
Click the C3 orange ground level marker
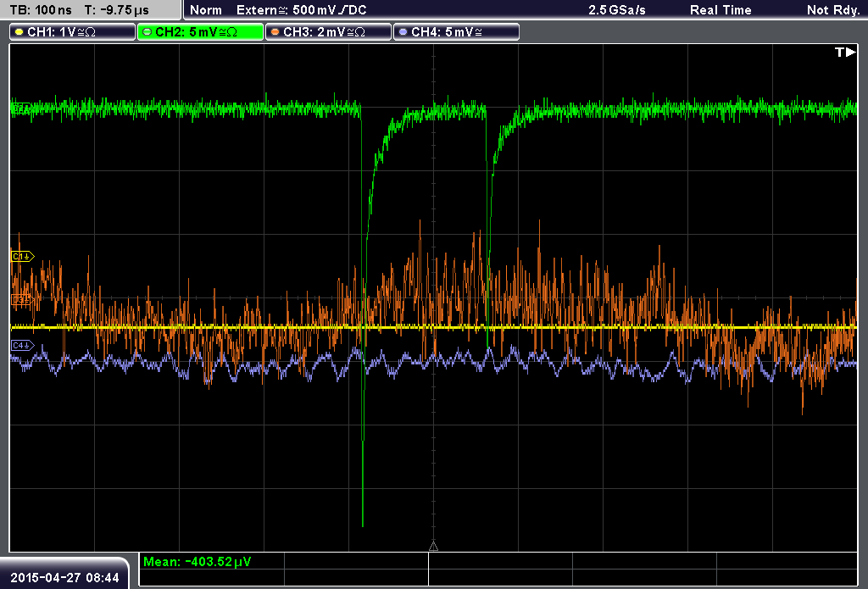(x=22, y=300)
